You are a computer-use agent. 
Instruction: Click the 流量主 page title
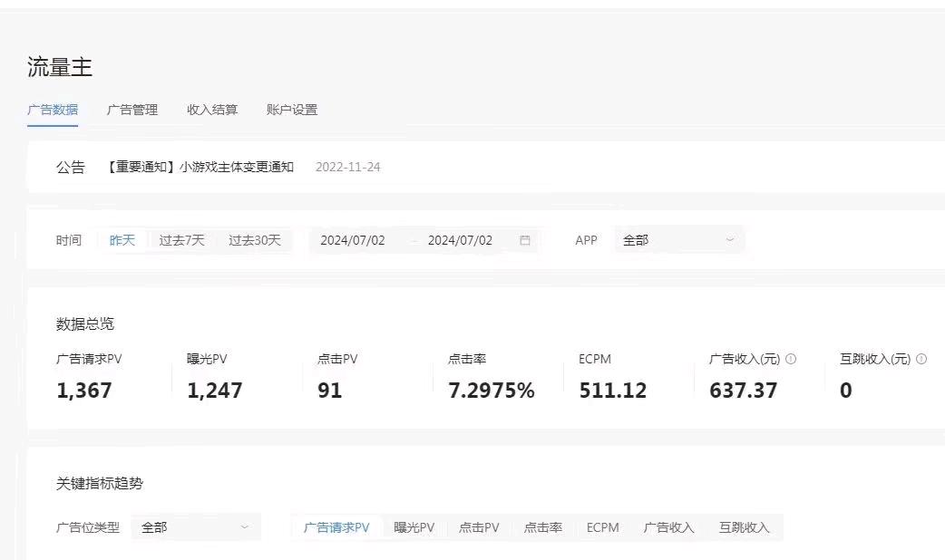point(60,67)
